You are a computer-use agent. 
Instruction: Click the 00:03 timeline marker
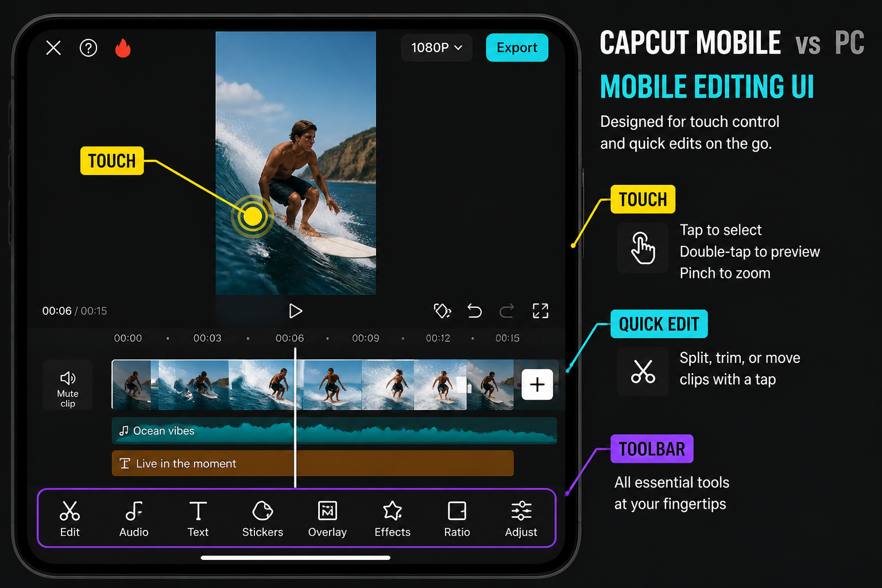(x=207, y=338)
